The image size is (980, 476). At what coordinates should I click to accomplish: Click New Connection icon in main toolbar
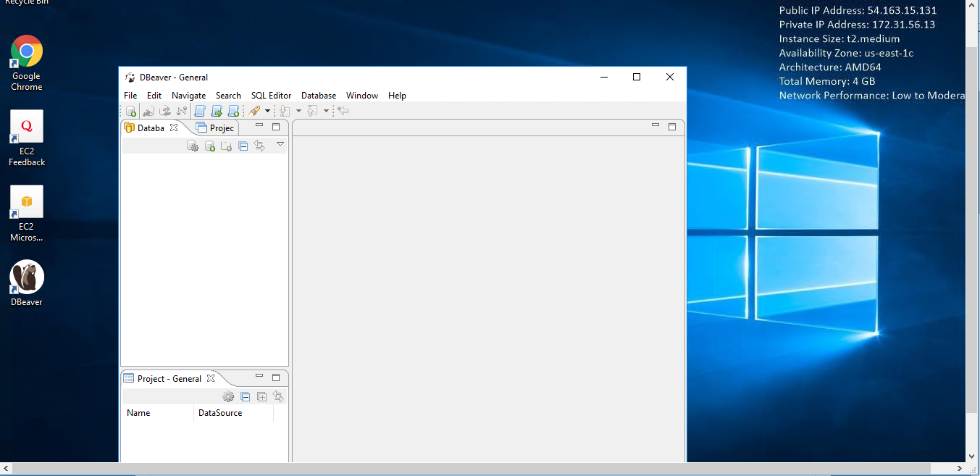click(x=131, y=111)
